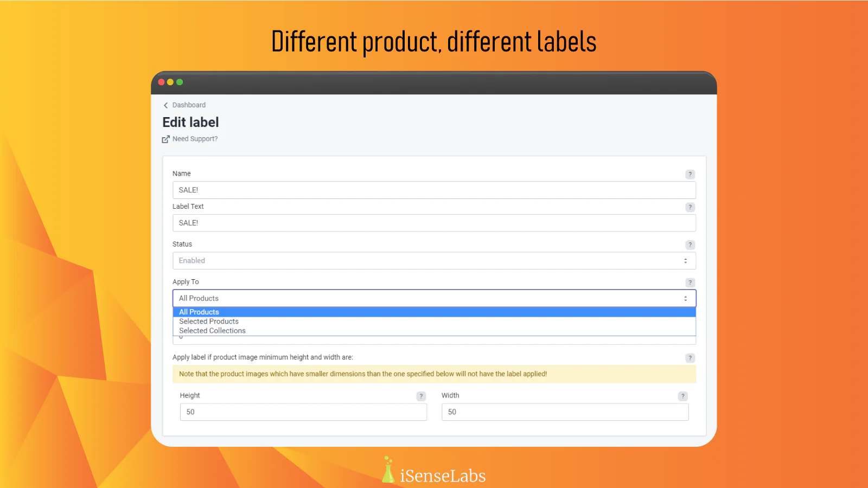Screen dimensions: 868x488
Task: Click the Height field help icon
Action: 421,396
